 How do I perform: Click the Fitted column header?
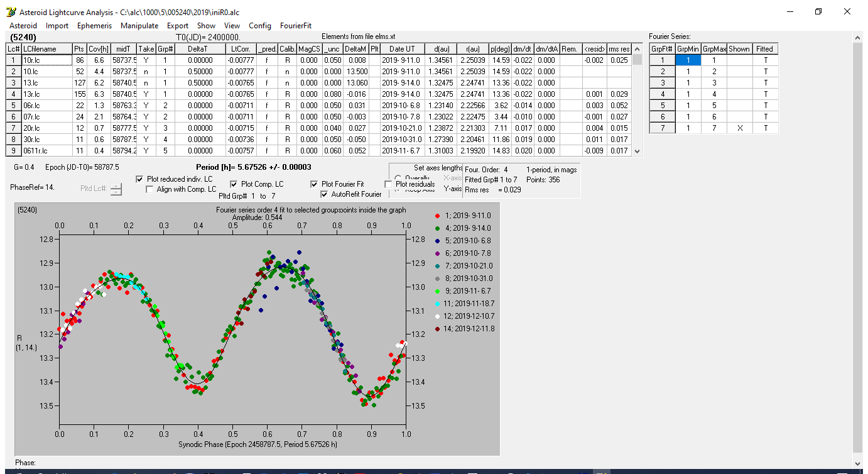[x=765, y=48]
